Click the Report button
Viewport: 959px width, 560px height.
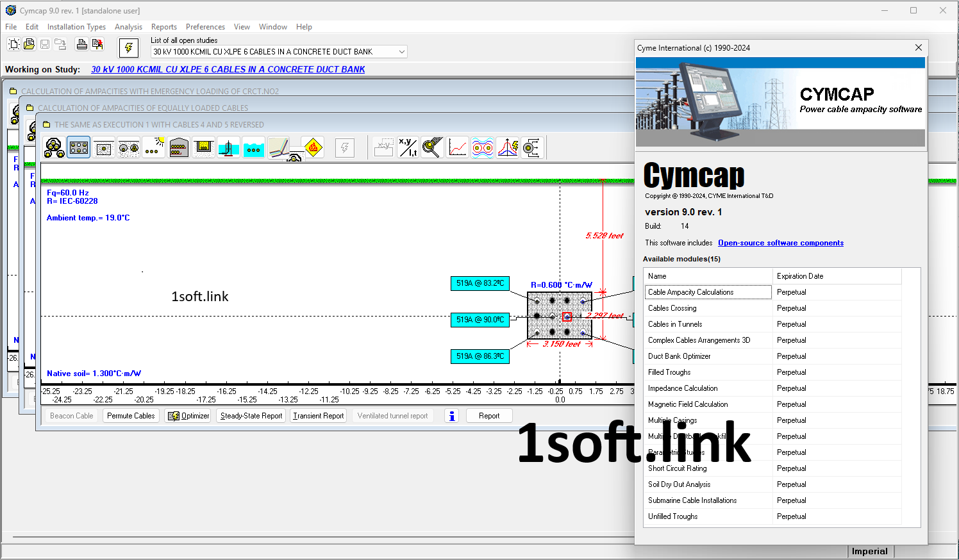pos(489,416)
